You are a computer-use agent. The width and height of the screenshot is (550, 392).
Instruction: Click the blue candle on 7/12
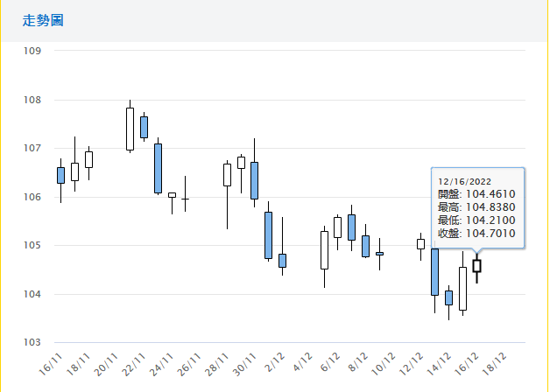[x=351, y=227]
